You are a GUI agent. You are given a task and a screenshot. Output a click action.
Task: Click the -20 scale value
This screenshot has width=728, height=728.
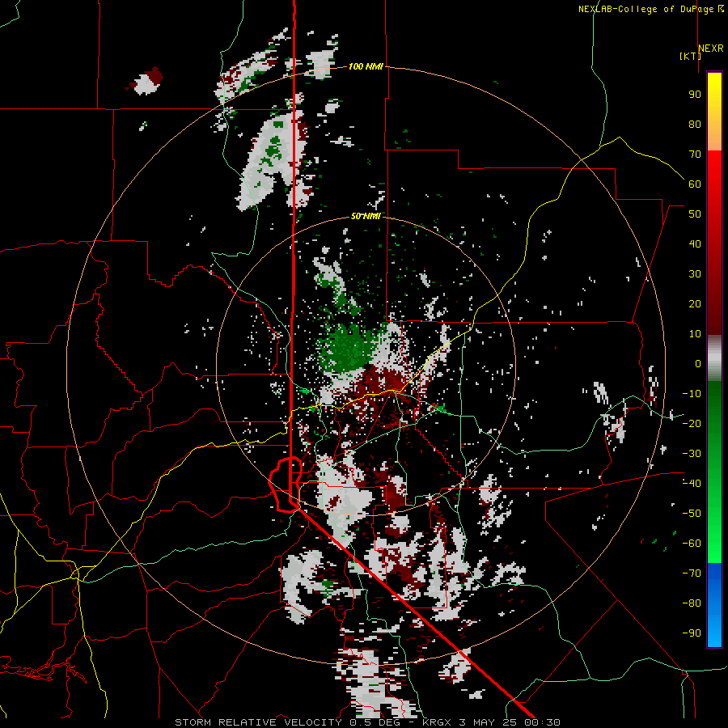692,423
